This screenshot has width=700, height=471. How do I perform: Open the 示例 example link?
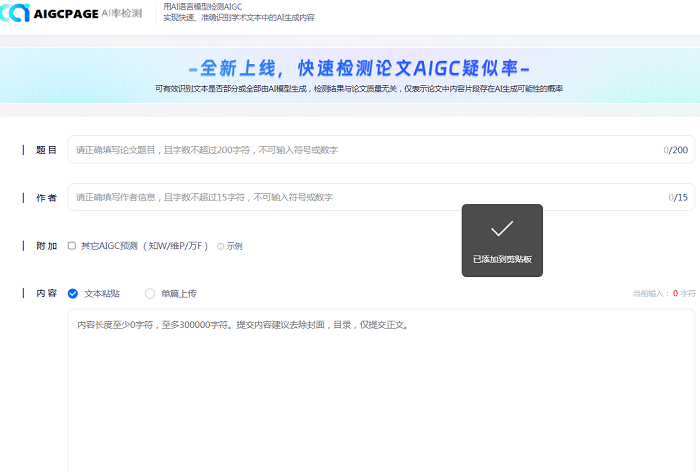click(234, 246)
